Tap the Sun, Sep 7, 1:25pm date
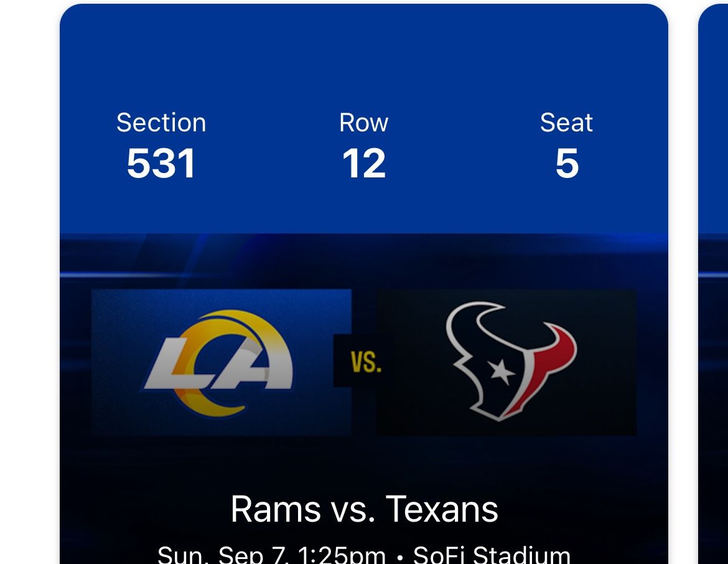This screenshot has height=564, width=728. [x=271, y=554]
